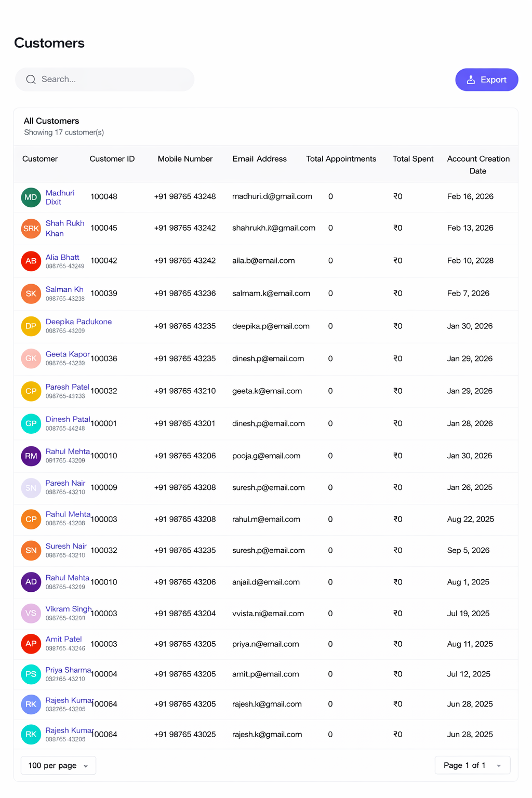532x798 pixels.
Task: Focus the Search input field
Action: coord(114,79)
